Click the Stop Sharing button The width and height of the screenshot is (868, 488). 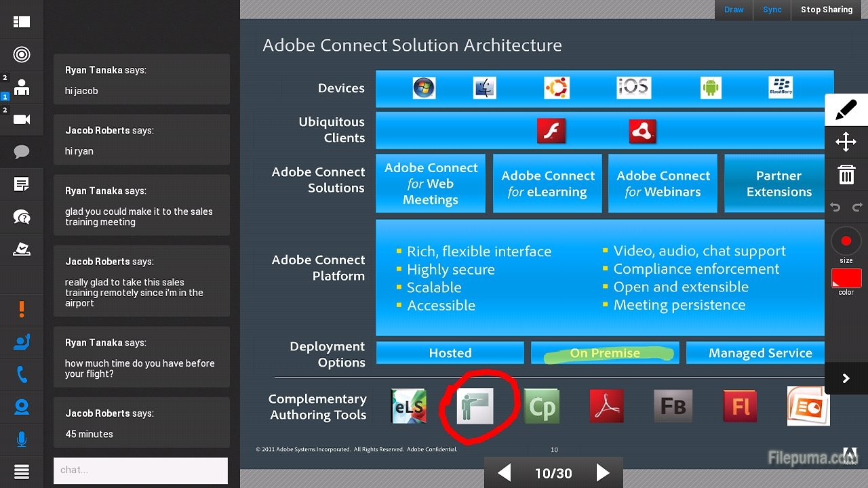826,9
